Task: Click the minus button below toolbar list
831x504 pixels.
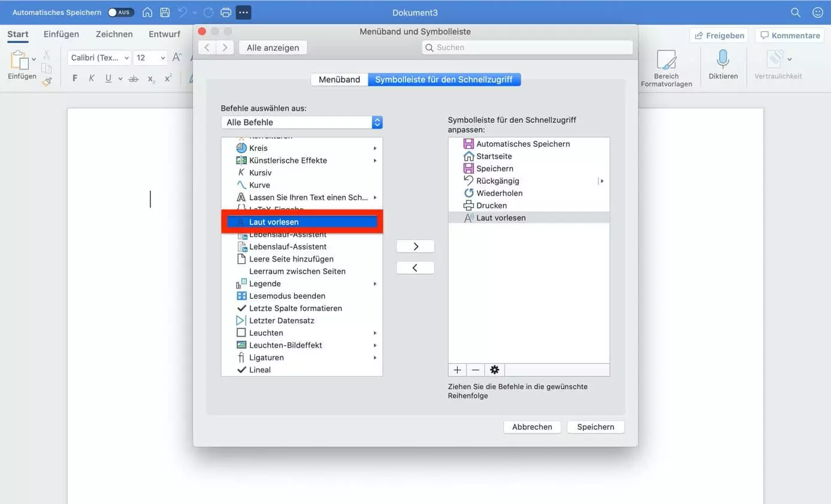Action: [476, 370]
